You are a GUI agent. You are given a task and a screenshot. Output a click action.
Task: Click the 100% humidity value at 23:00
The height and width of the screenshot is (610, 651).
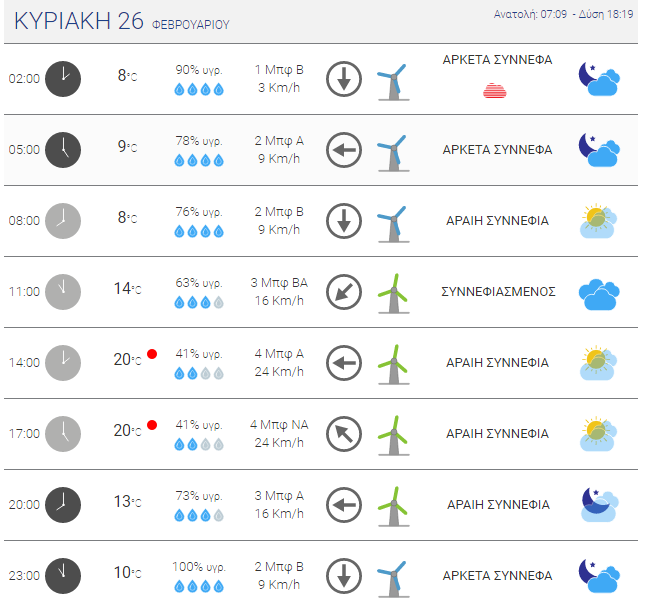(x=199, y=567)
